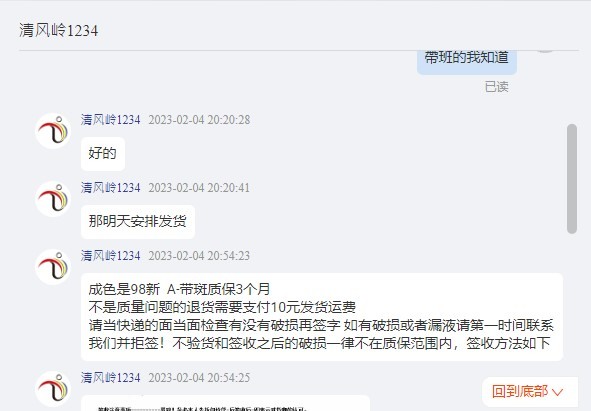Image resolution: width=591 pixels, height=411 pixels.
Task: Click the timestamp 2023-02-04 20:54:25
Action: (199, 377)
